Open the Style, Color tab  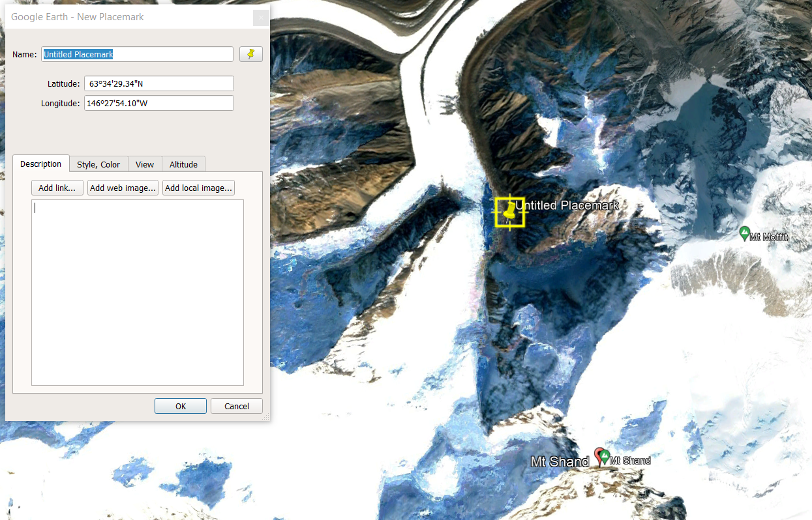[x=98, y=164]
